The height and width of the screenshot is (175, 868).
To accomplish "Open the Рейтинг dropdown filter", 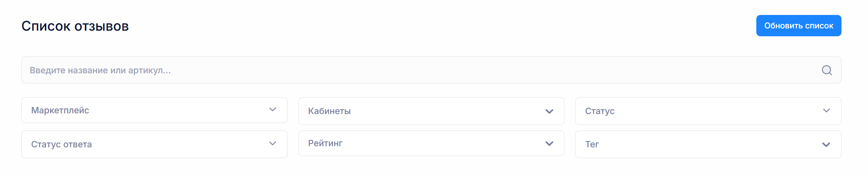I will (431, 143).
